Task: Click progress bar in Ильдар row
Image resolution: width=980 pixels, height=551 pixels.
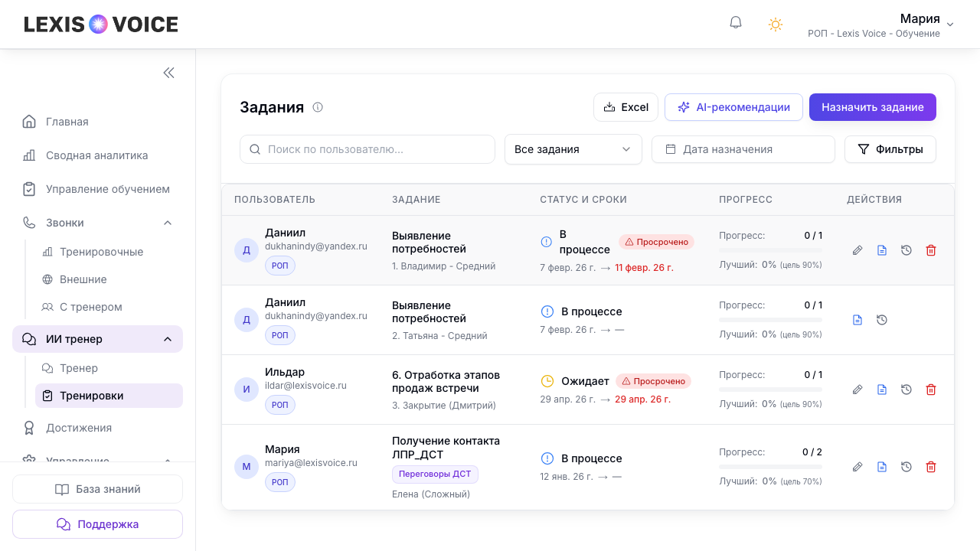Action: coord(770,390)
